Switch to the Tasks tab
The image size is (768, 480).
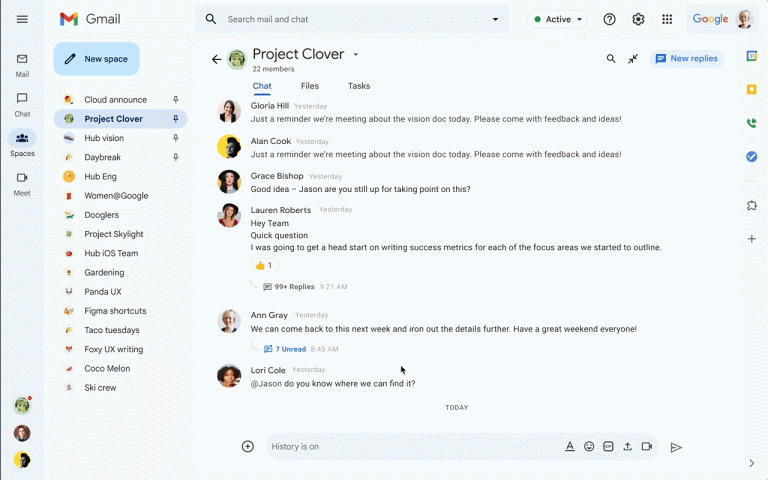359,86
